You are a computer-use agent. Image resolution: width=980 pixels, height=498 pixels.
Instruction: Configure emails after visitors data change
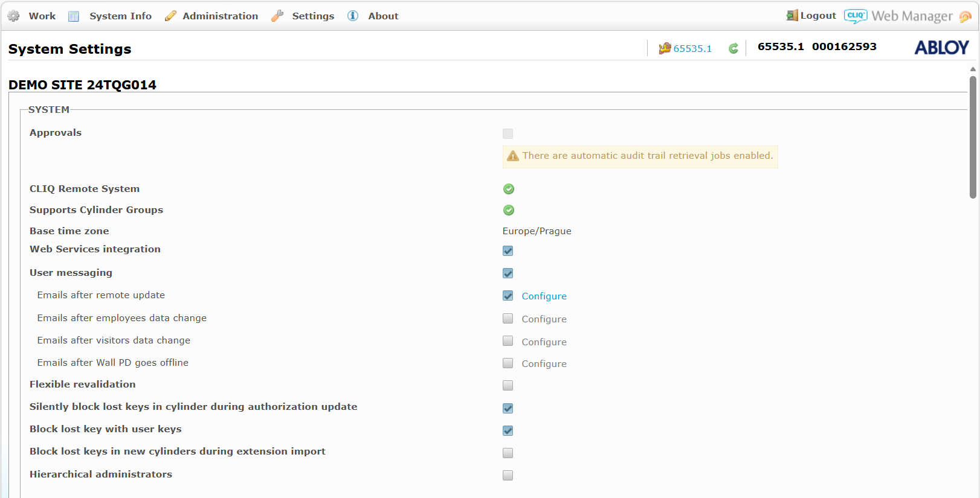tap(544, 342)
